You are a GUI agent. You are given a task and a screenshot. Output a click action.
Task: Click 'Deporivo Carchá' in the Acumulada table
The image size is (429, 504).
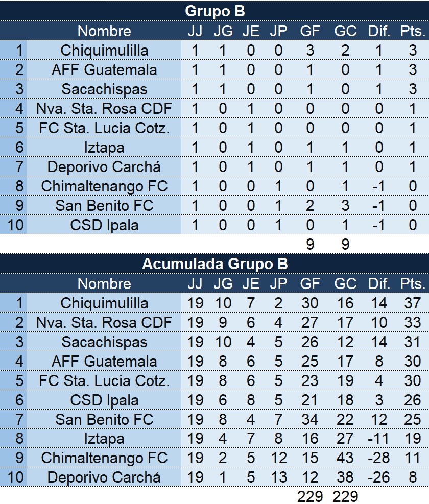(x=104, y=477)
